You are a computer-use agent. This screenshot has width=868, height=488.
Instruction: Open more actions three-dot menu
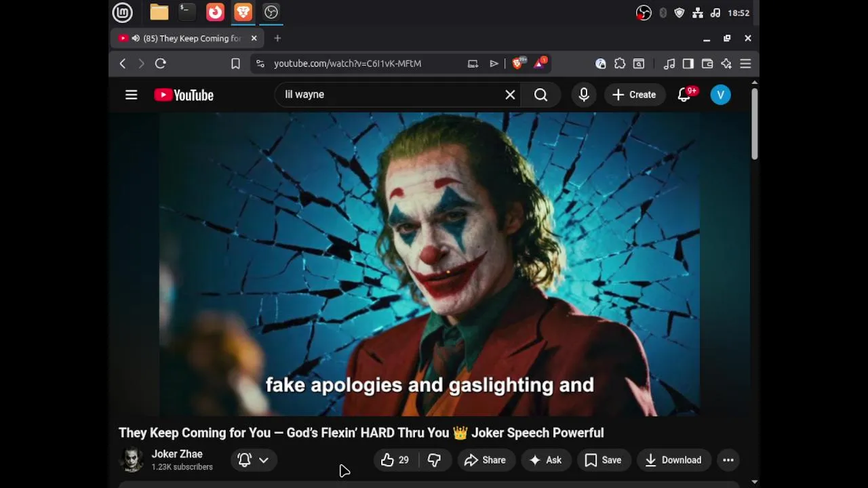click(x=728, y=460)
